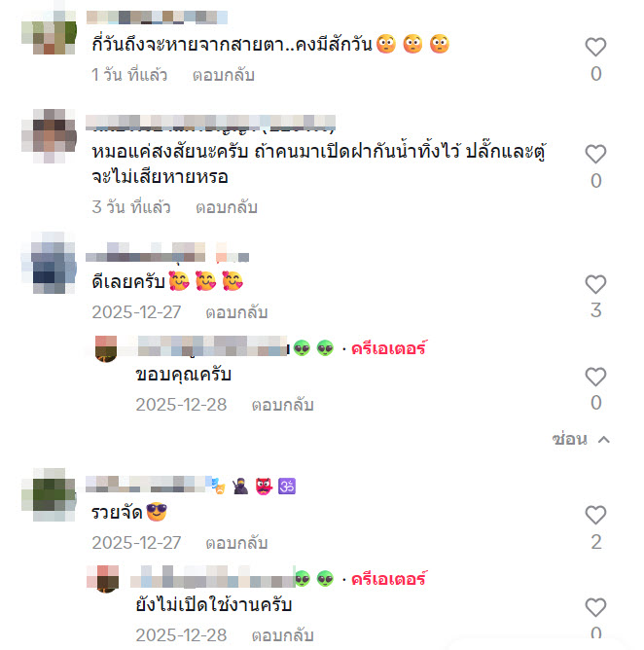This screenshot has width=644, height=650.
Task: Open avatar of the waterproof cover commenter
Action: pyautogui.click(x=49, y=136)
